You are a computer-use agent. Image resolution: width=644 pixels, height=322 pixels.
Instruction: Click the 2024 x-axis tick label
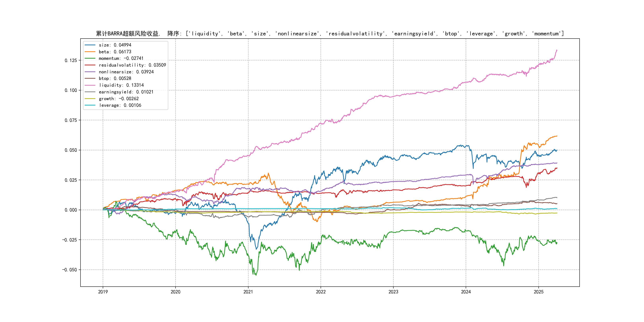pos(466,292)
